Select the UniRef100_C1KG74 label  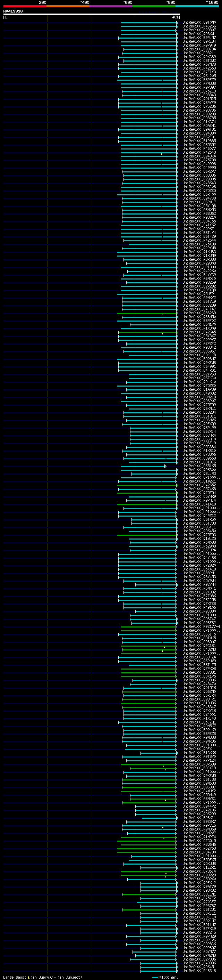pyautogui.click(x=199, y=122)
